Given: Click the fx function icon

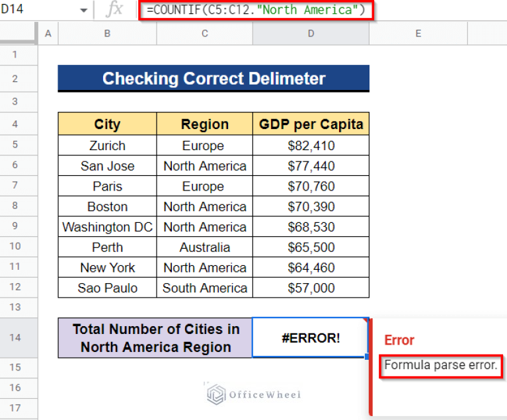Looking at the screenshot, I should pos(114,9).
